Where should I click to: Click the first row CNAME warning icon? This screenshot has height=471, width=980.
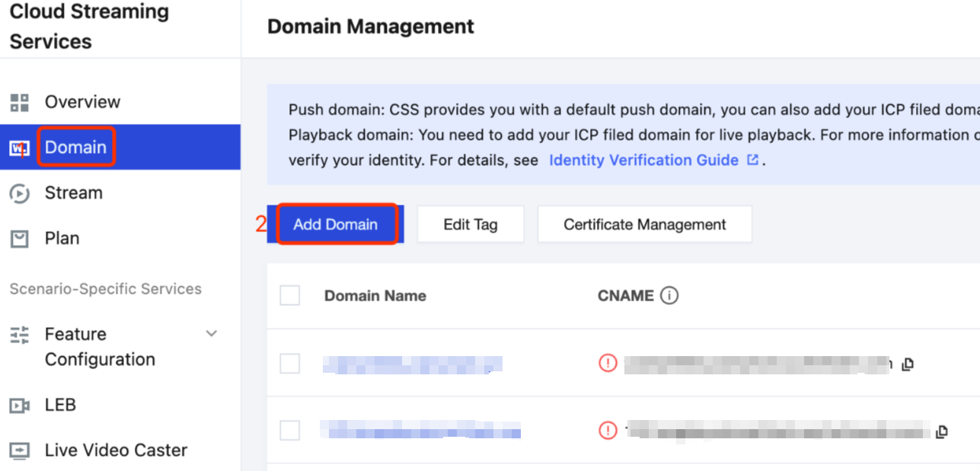(608, 364)
